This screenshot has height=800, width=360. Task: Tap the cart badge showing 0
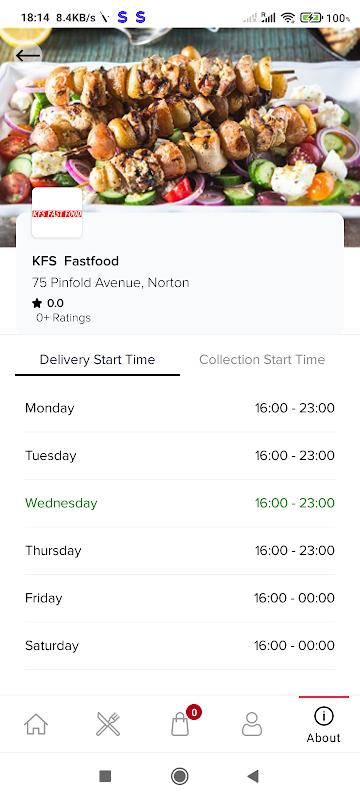tap(194, 712)
